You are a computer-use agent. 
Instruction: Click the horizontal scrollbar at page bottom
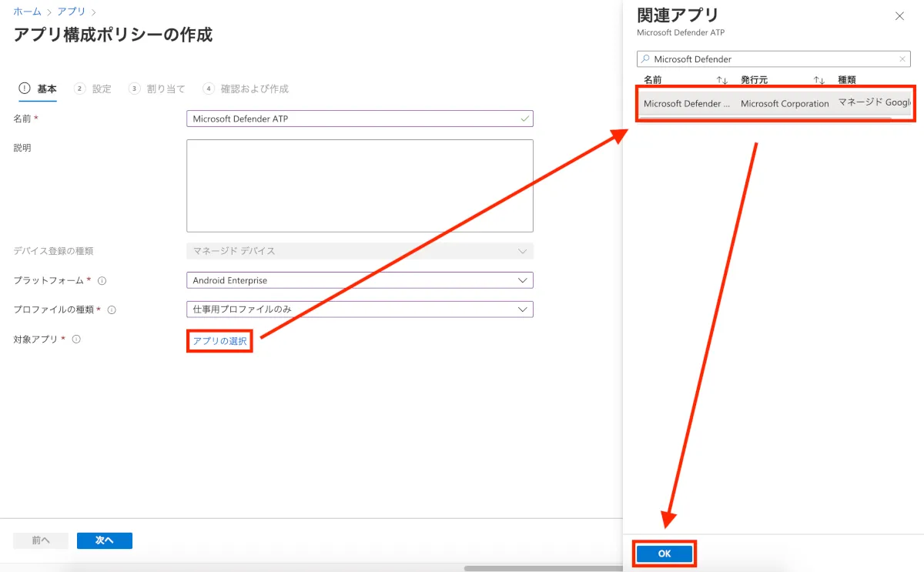[543, 569]
